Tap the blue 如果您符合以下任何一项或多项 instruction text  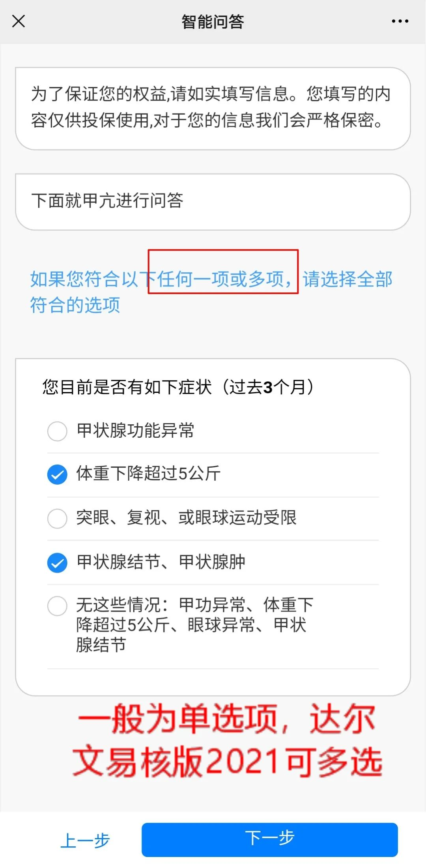point(211,292)
